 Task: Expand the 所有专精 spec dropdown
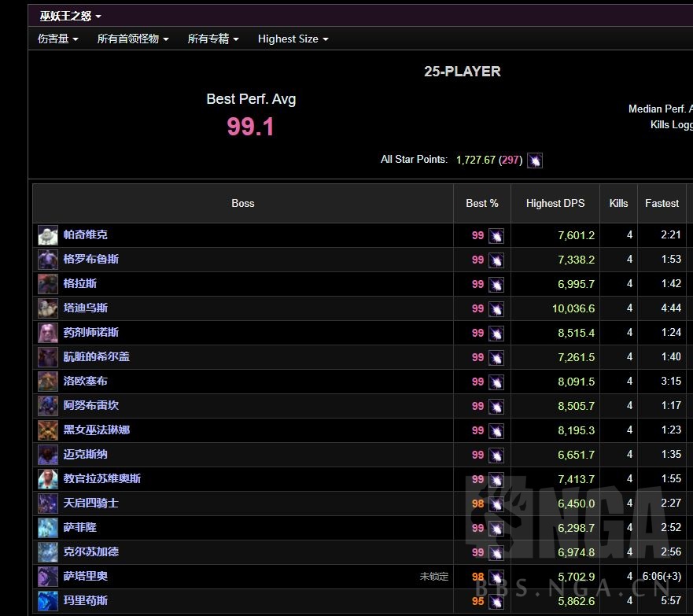212,39
